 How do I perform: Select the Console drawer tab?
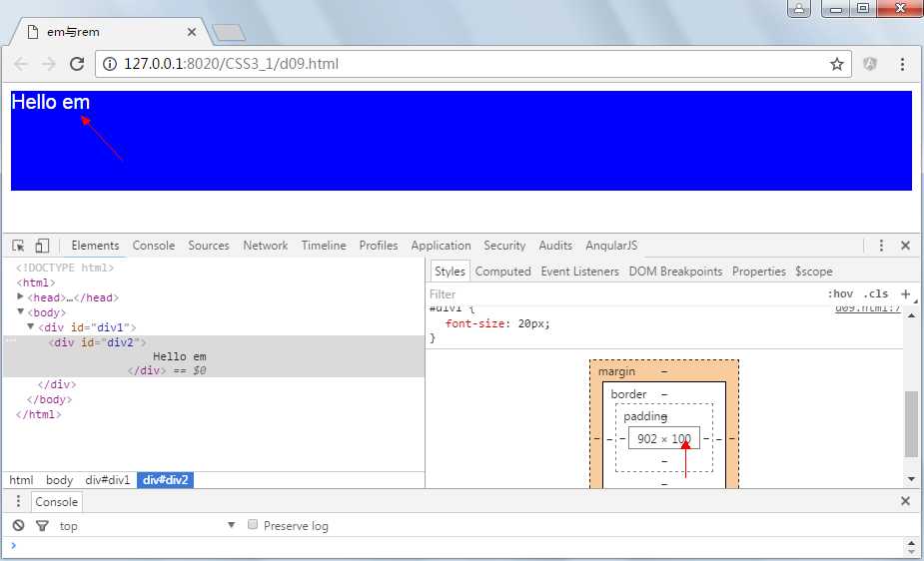coord(57,502)
